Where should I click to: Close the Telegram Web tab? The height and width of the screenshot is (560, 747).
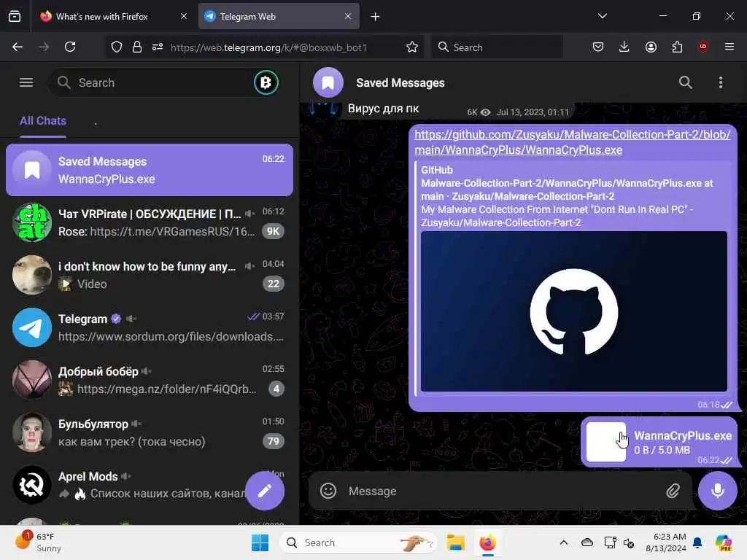pos(348,16)
